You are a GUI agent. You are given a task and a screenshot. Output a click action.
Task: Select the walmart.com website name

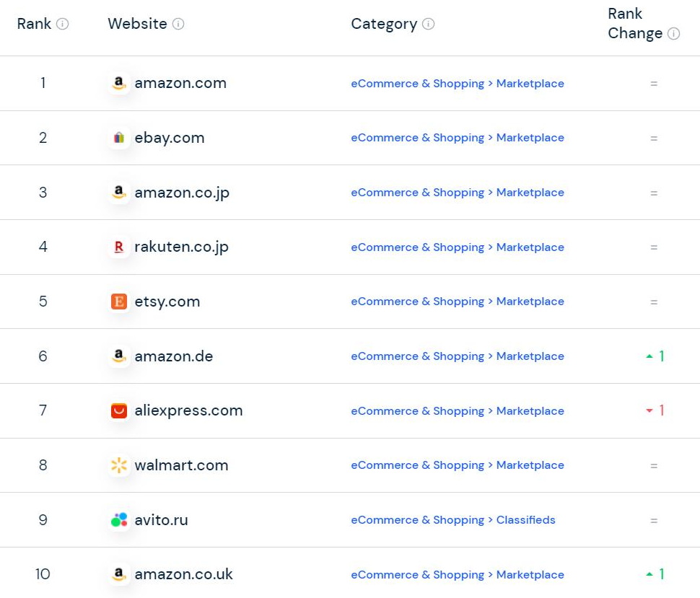point(181,465)
